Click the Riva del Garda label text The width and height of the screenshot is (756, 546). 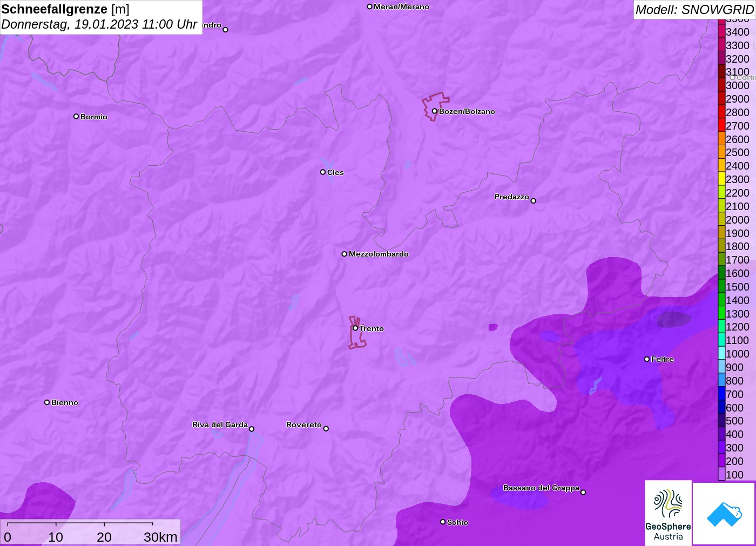coord(220,424)
